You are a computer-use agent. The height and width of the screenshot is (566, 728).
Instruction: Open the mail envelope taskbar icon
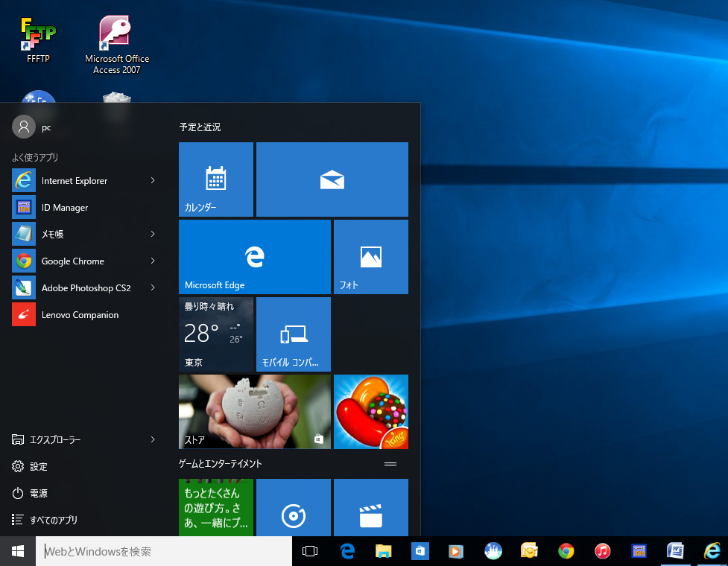tap(529, 551)
